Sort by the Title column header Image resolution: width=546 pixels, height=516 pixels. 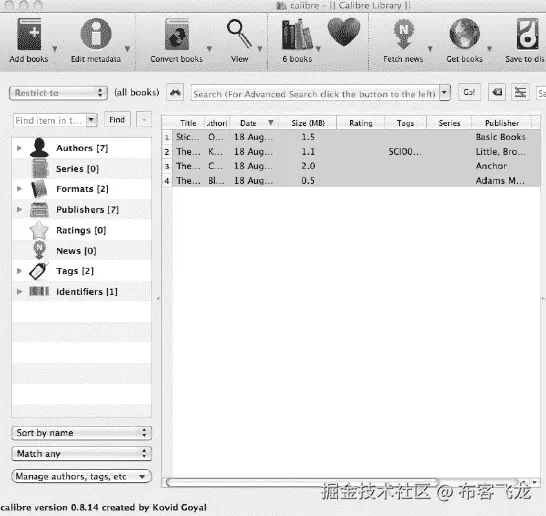pyautogui.click(x=188, y=123)
